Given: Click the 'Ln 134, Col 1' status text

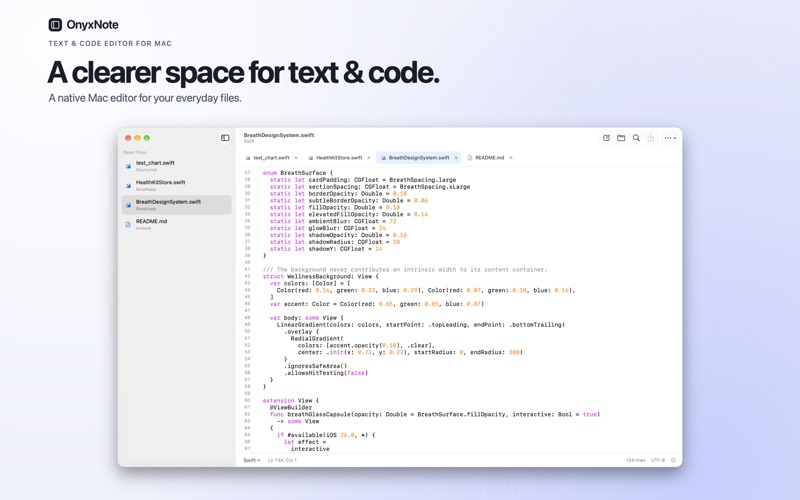Looking at the screenshot, I should tap(282, 460).
